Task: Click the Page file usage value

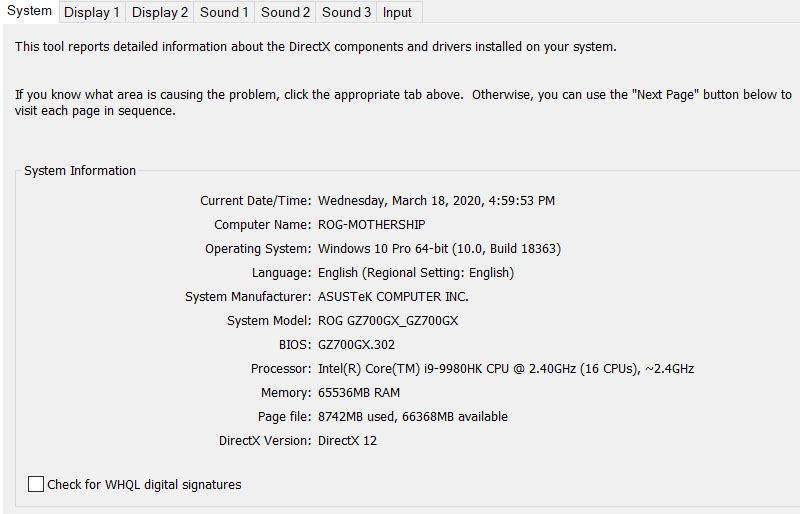Action: pos(412,416)
